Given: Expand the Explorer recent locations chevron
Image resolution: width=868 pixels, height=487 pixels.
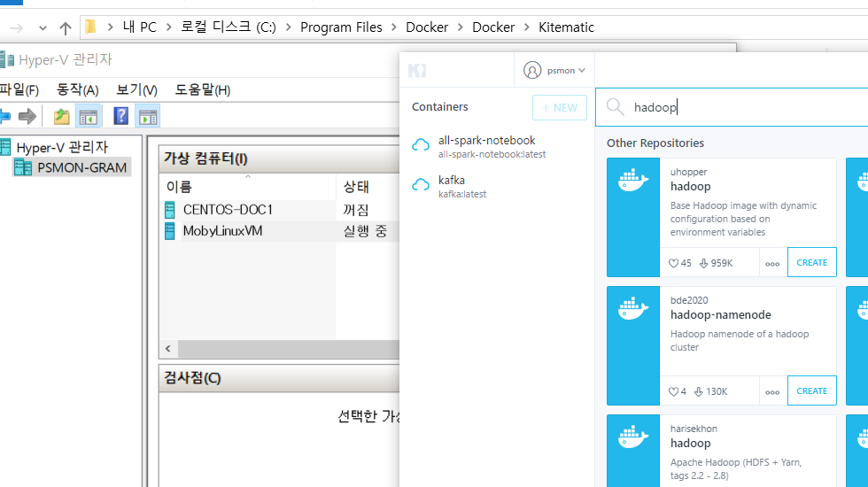Looking at the screenshot, I should [x=43, y=27].
